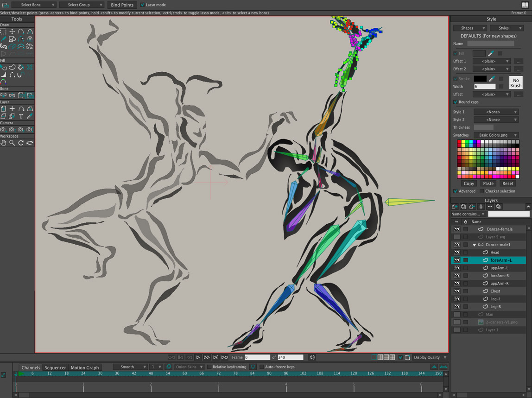This screenshot has height=398, width=532.
Task: Choose the Eyedropper tool in Layer tools
Action: point(30,116)
